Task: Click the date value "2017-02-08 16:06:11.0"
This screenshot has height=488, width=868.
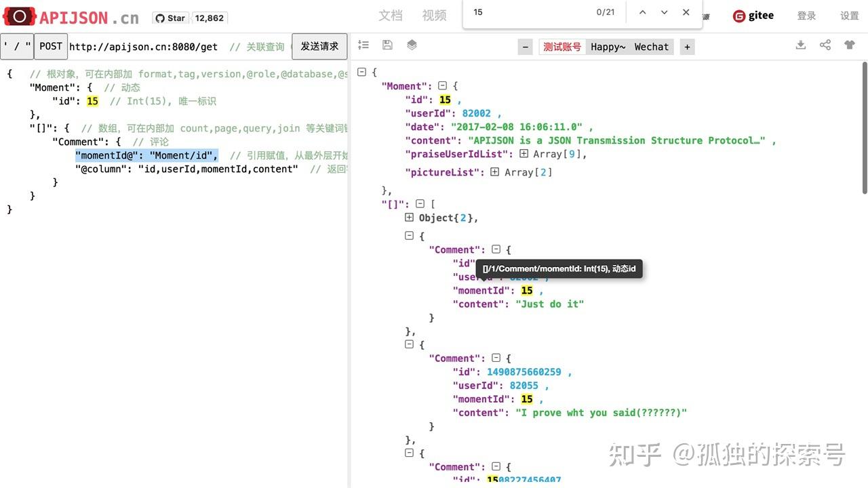Action: 517,127
